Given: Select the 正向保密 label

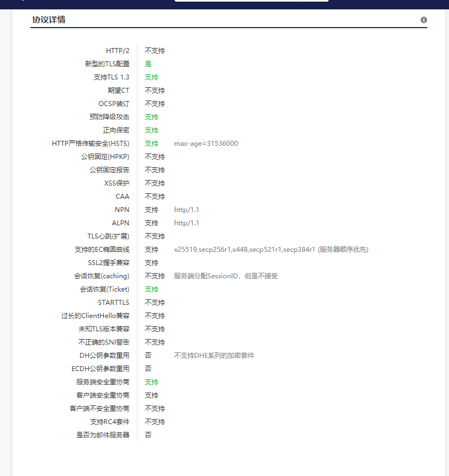Looking at the screenshot, I should tap(116, 130).
